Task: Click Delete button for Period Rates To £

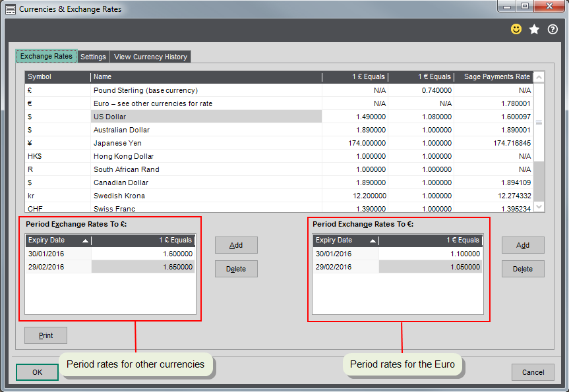Action: [x=236, y=269]
